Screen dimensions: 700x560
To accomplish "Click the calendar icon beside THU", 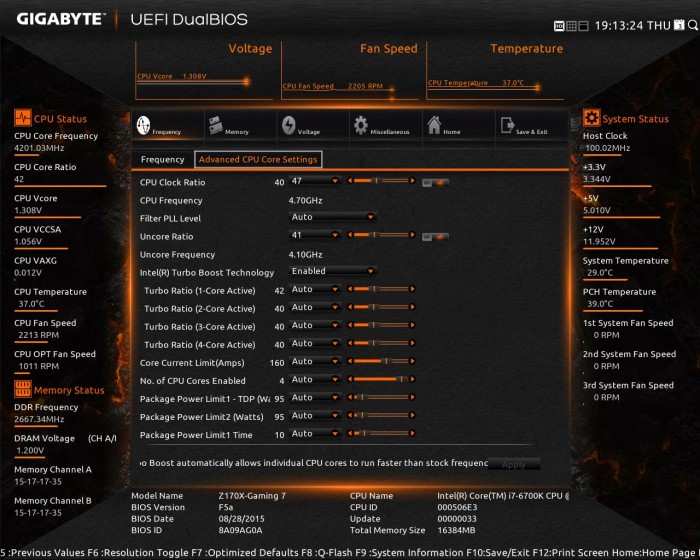I will [x=679, y=25].
